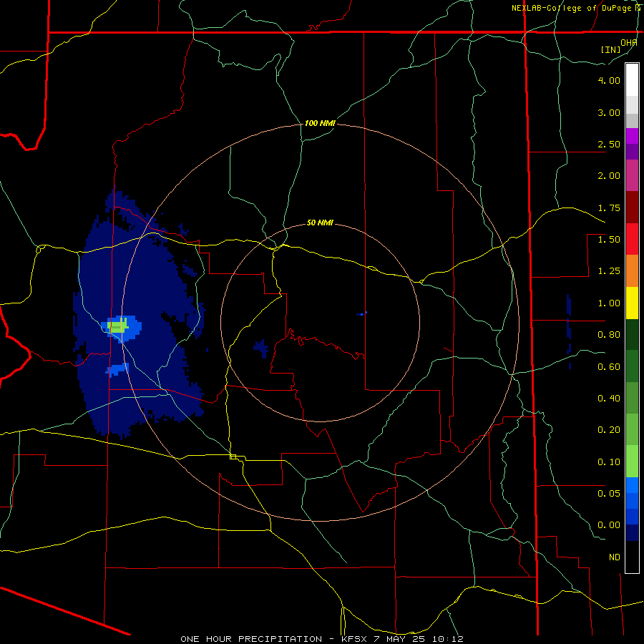Click the tiny blue echo near radar center
Image resolution: width=644 pixels, height=644 pixels.
(361, 314)
